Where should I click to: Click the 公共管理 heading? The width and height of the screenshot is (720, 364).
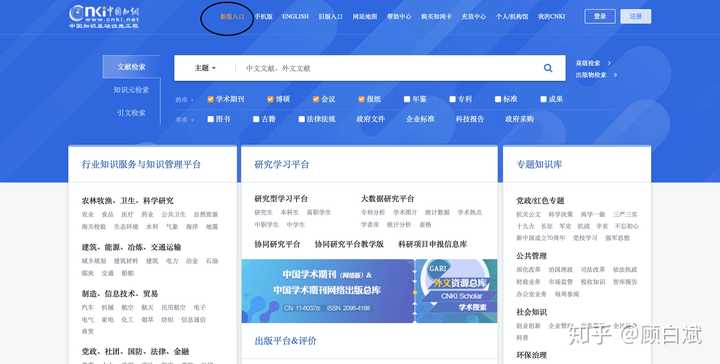532,256
